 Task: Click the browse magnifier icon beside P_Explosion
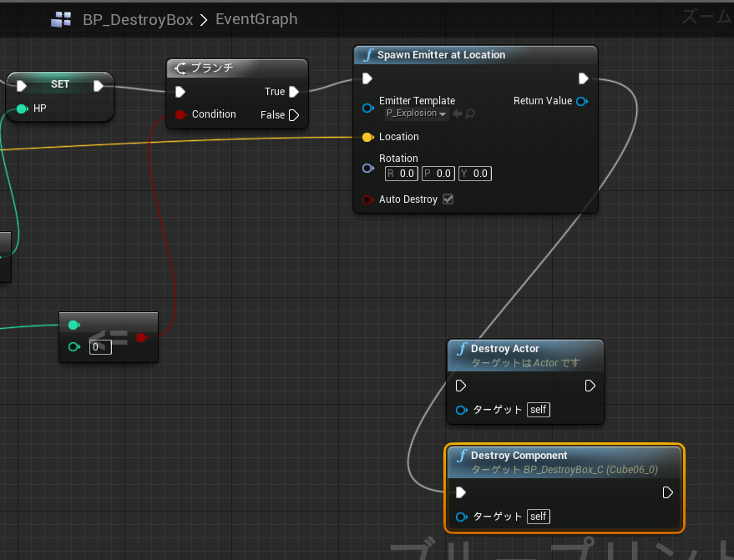[x=470, y=114]
